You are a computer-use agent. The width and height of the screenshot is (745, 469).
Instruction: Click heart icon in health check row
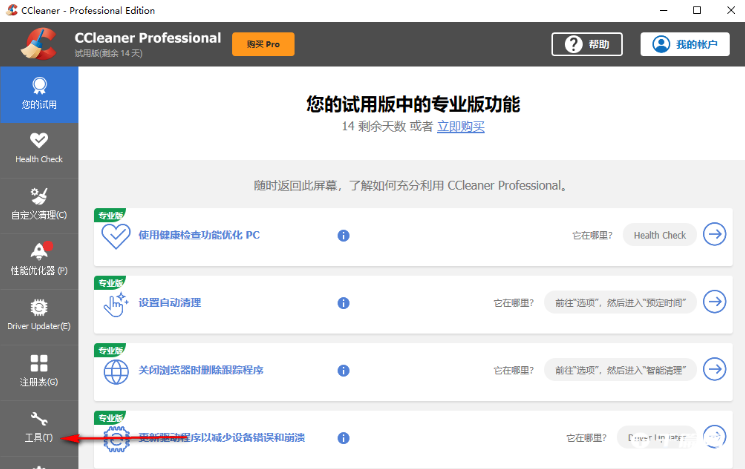pyautogui.click(x=116, y=236)
